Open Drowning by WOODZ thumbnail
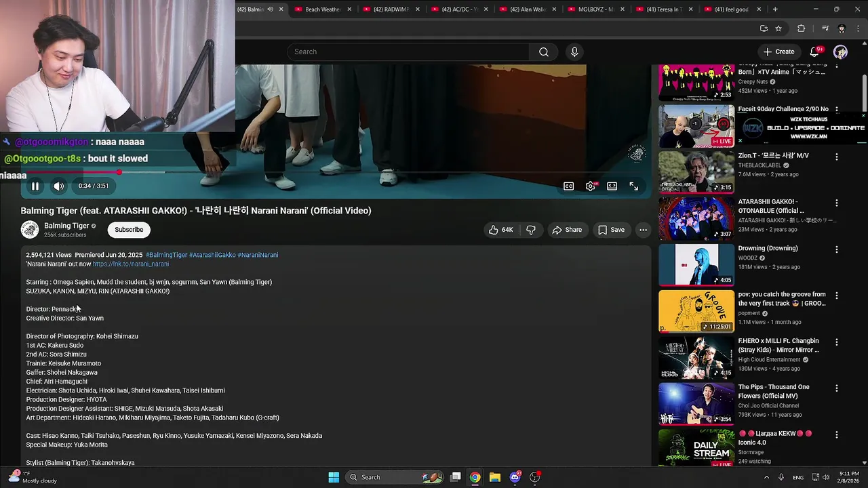Viewport: 868px width, 488px height. pyautogui.click(x=696, y=264)
